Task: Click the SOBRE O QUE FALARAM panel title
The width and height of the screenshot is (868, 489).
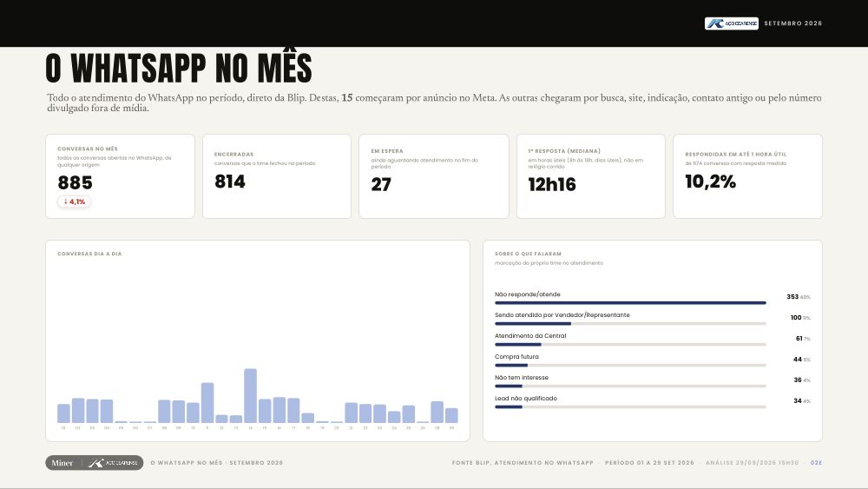Action: (528, 254)
